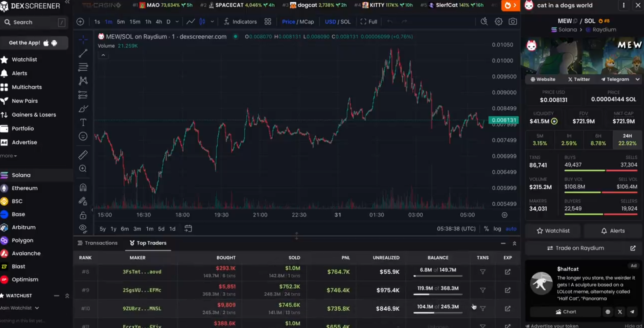Toggle log scale on the chart
The height and width of the screenshot is (328, 644).
click(x=497, y=229)
